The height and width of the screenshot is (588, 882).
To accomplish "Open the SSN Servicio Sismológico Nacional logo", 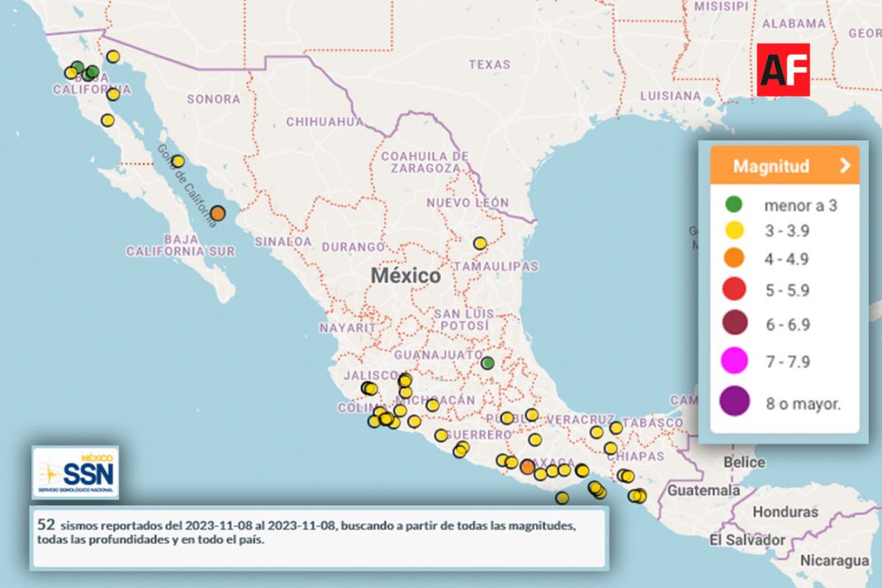I will click(75, 472).
